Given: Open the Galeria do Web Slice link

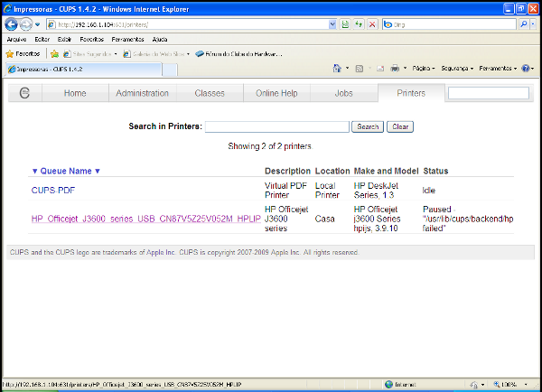Looking at the screenshot, I should click(x=156, y=54).
